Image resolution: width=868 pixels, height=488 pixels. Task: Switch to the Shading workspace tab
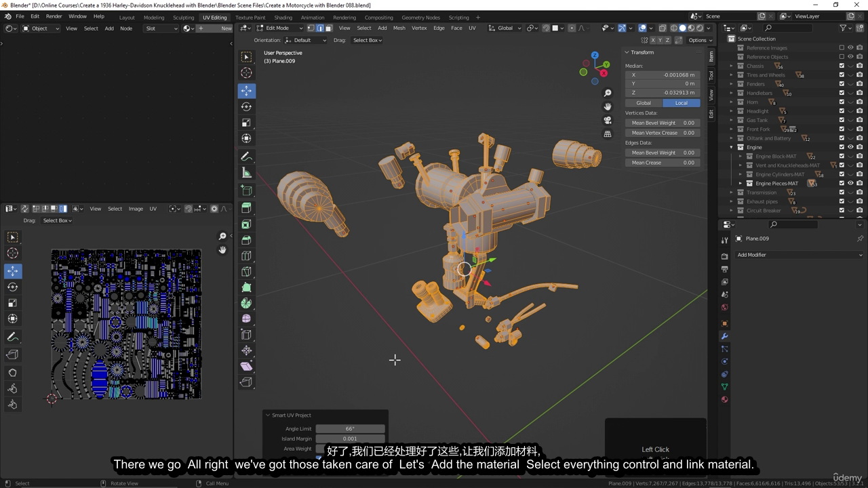(283, 17)
